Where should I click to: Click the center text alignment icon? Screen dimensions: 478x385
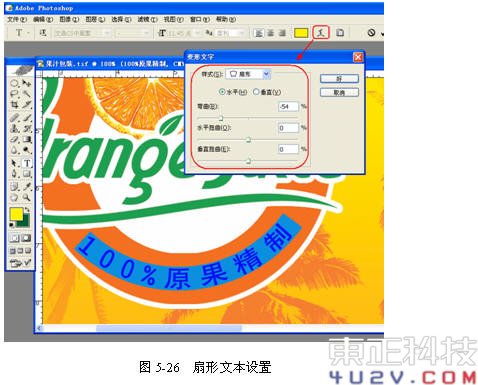tap(271, 33)
